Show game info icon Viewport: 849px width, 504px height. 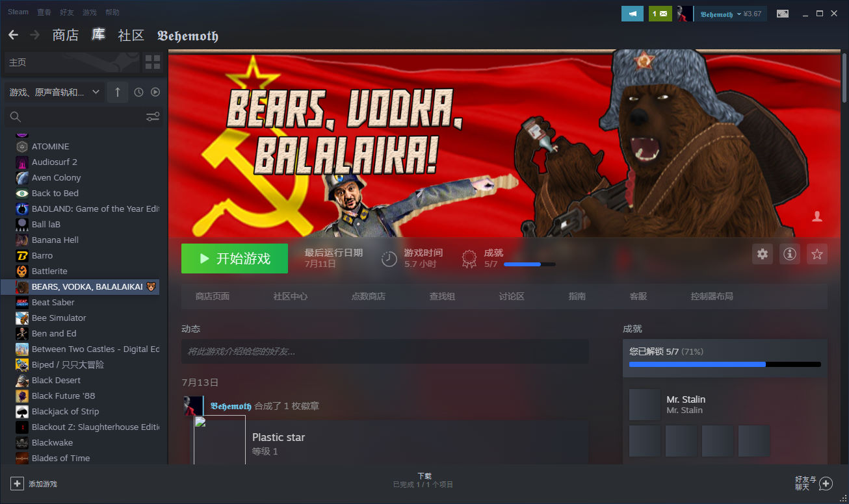point(789,254)
